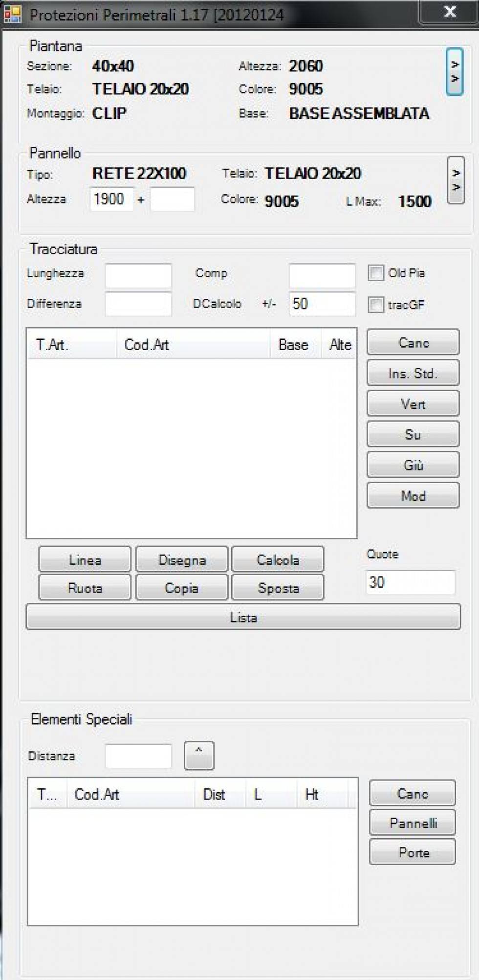Click the Lunghezza input field

pyautogui.click(x=138, y=275)
